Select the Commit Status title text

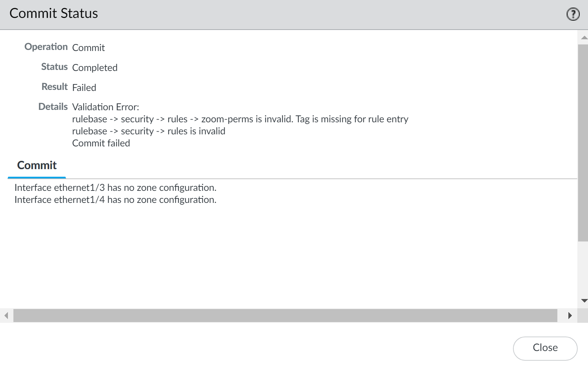54,13
